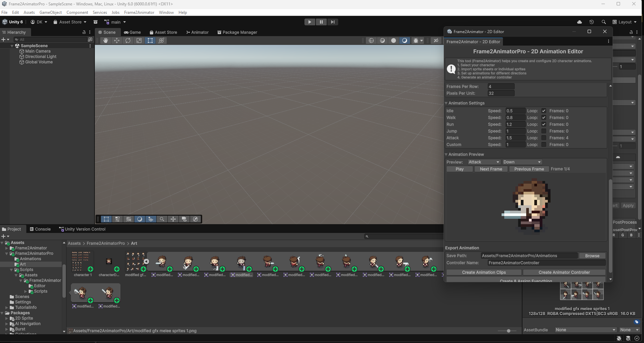Viewport: 644px width, 343px height.
Task: Switch to the Animator tab
Action: click(197, 32)
